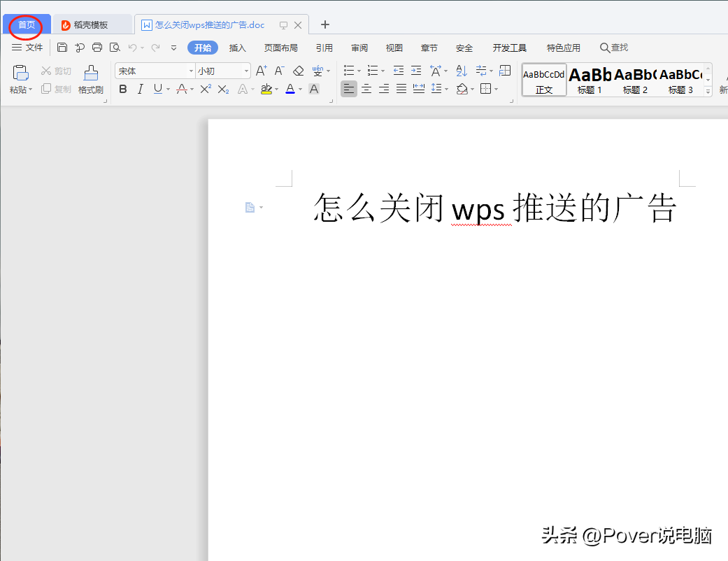This screenshot has height=561, width=728.
Task: Click the paragraph layout icon beside show/hide marks
Action: point(505,71)
